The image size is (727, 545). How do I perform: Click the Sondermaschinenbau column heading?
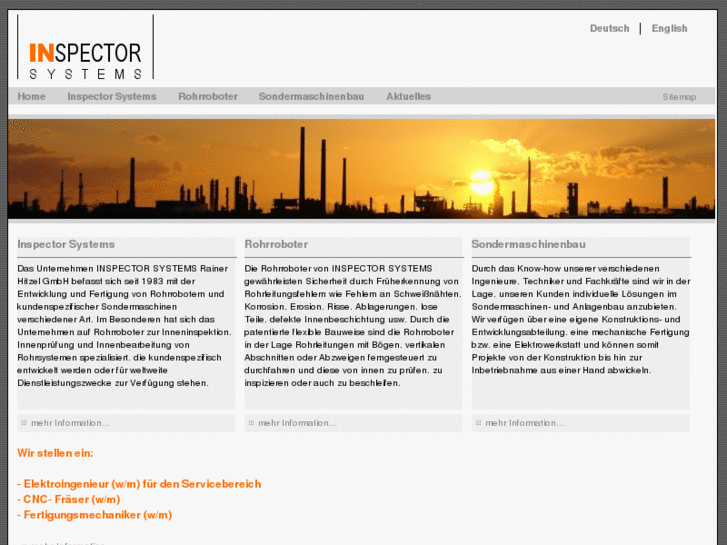click(528, 244)
